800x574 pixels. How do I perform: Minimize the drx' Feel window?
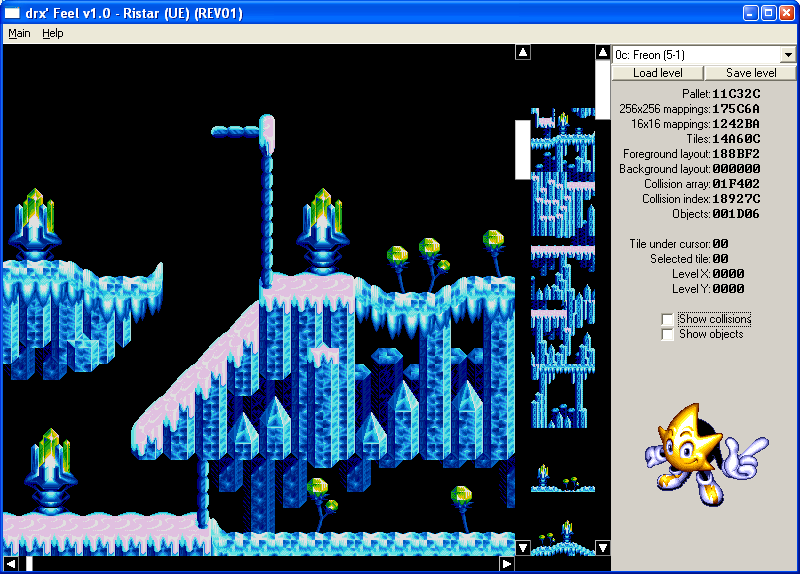750,13
